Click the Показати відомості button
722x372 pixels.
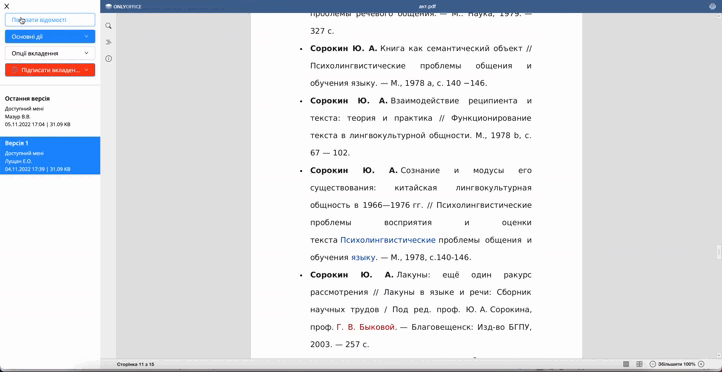pyautogui.click(x=50, y=20)
